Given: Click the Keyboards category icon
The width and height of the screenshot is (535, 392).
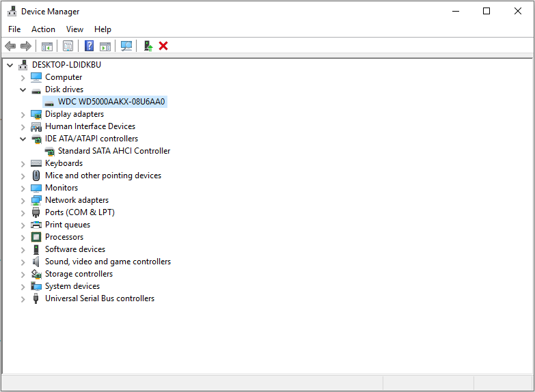Looking at the screenshot, I should click(x=36, y=163).
